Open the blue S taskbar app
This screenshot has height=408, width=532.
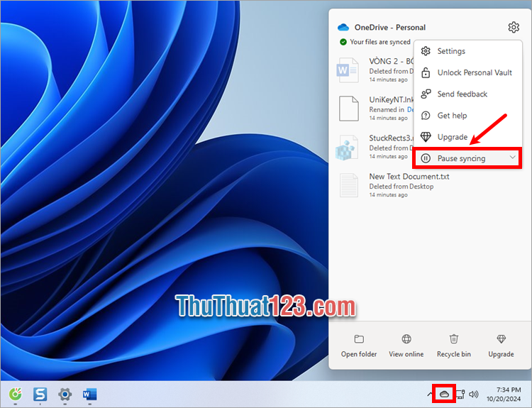pos(40,394)
